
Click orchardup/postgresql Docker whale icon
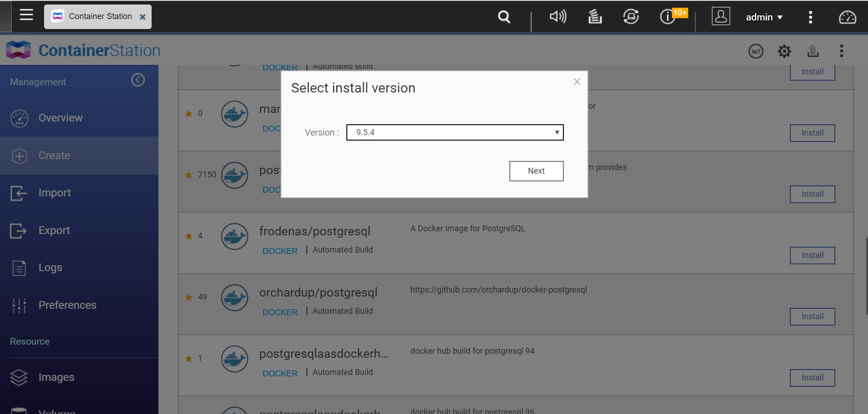tap(234, 297)
